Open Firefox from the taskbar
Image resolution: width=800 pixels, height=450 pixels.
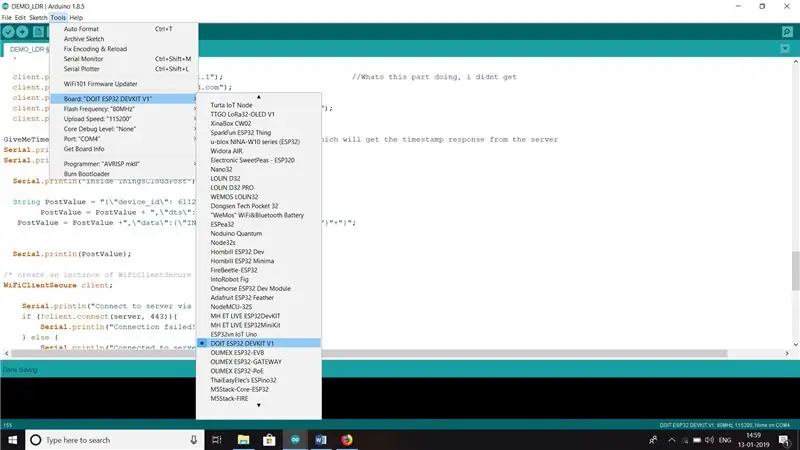tap(347, 440)
